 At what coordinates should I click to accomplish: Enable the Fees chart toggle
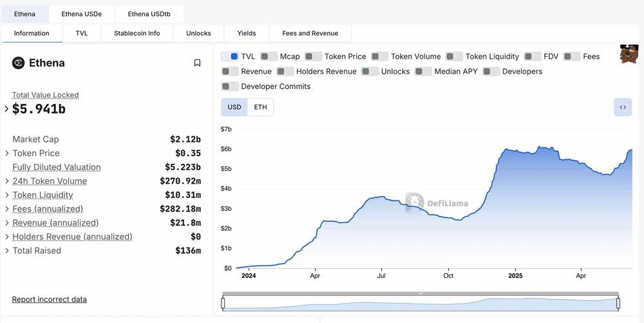coord(572,57)
